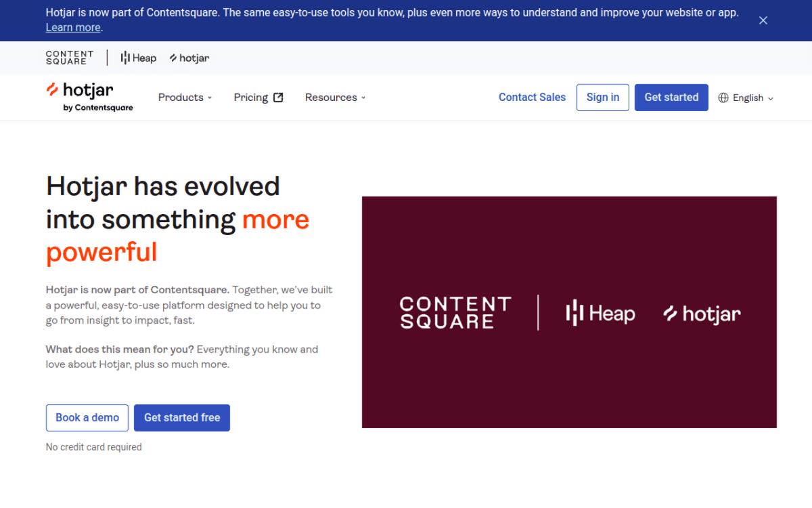812x508 pixels.
Task: Click Book a demo
Action: (x=87, y=417)
